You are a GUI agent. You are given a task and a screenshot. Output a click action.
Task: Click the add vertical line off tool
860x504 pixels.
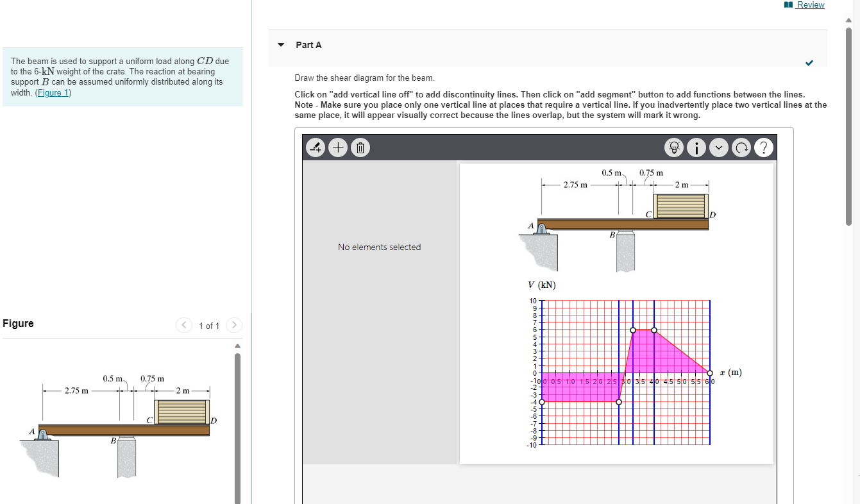tap(316, 148)
